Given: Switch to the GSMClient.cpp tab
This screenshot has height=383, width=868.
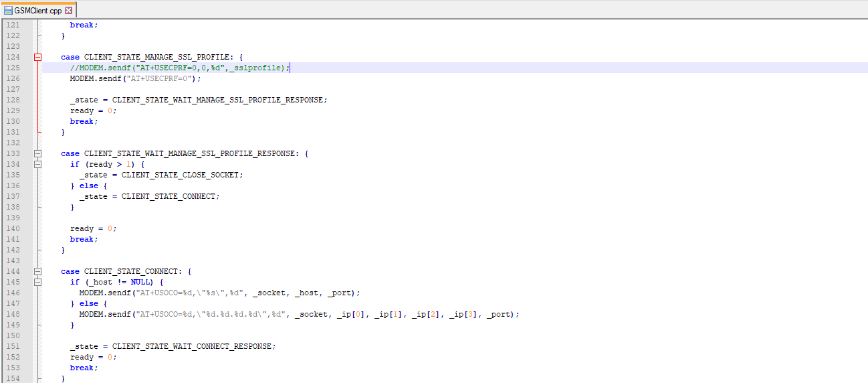Looking at the screenshot, I should click(38, 11).
